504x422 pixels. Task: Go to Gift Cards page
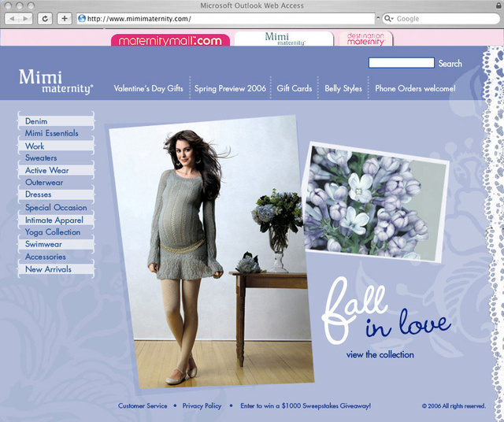[x=295, y=89]
